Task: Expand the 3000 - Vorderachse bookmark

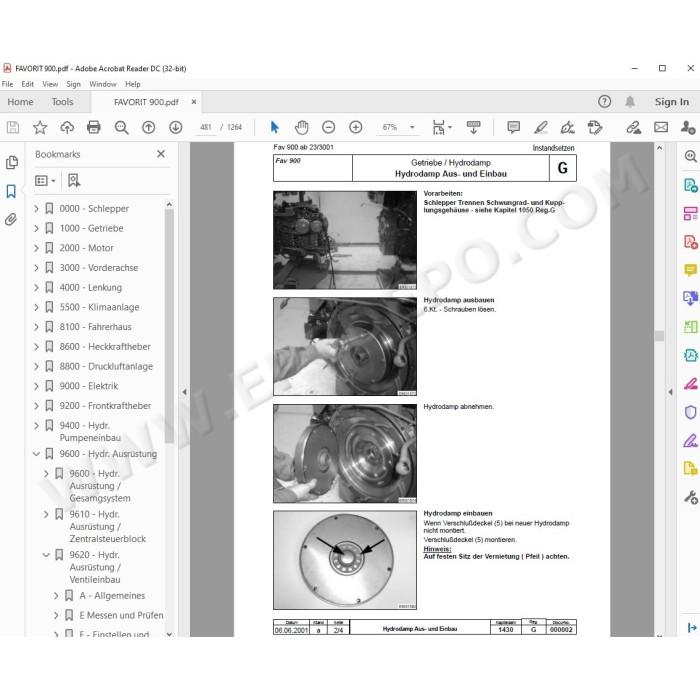Action: pyautogui.click(x=36, y=267)
